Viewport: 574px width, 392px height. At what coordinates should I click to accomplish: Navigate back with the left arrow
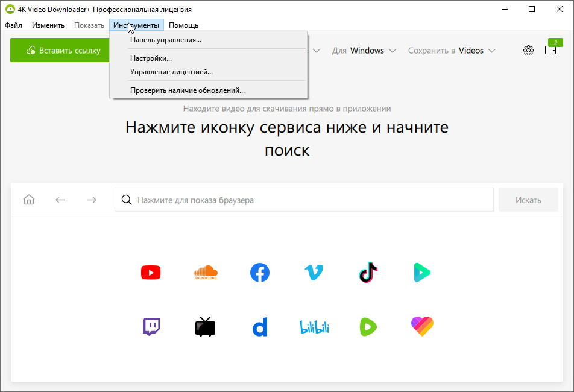[x=60, y=200]
